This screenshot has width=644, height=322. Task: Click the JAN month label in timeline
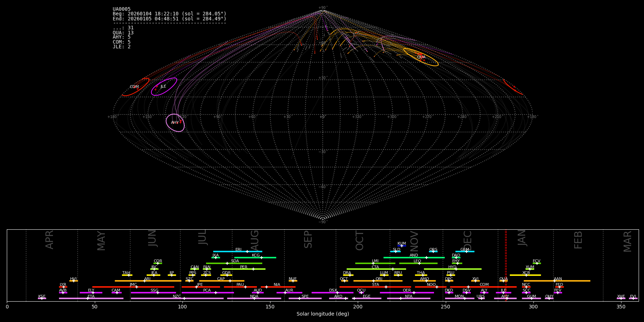point(522,238)
